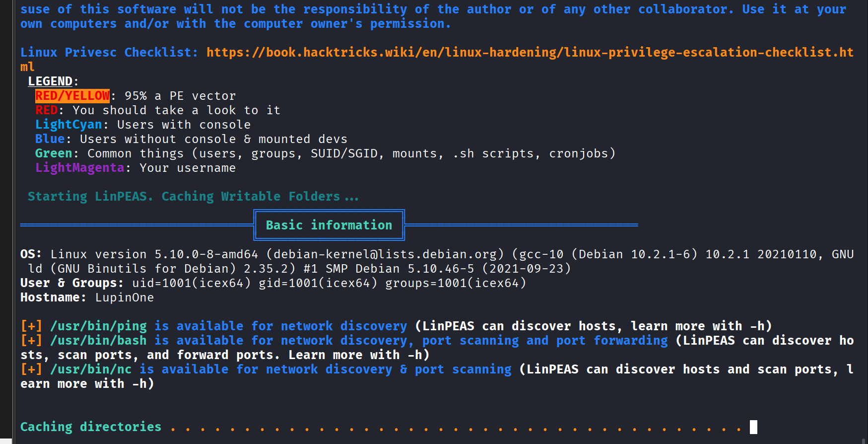
Task: Click the LupinOne hostname value
Action: [x=125, y=297]
